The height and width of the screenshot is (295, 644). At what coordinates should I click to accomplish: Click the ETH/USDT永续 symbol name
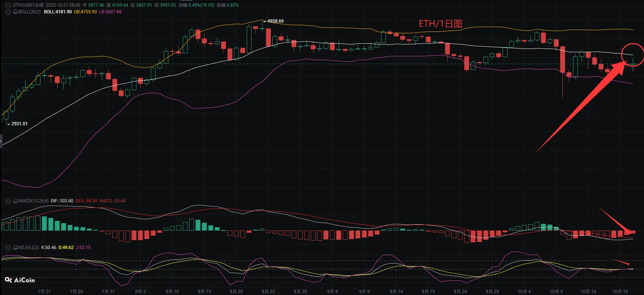click(x=28, y=5)
